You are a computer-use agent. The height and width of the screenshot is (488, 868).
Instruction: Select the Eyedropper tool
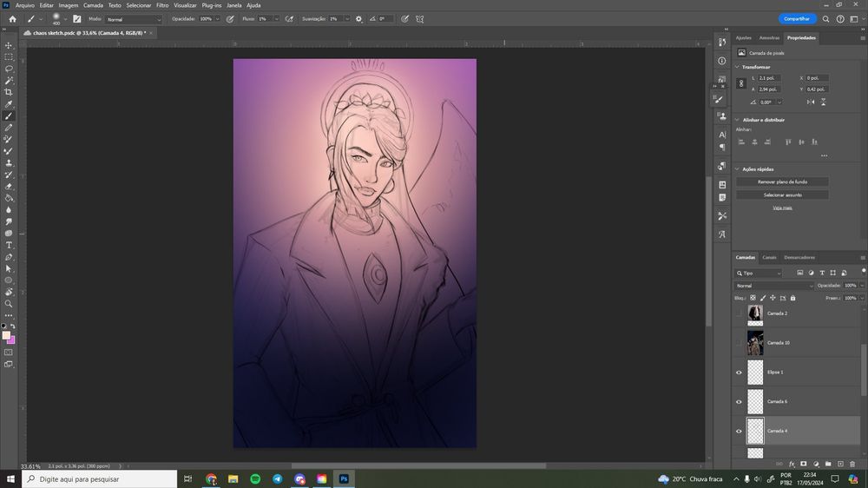pyautogui.click(x=9, y=104)
